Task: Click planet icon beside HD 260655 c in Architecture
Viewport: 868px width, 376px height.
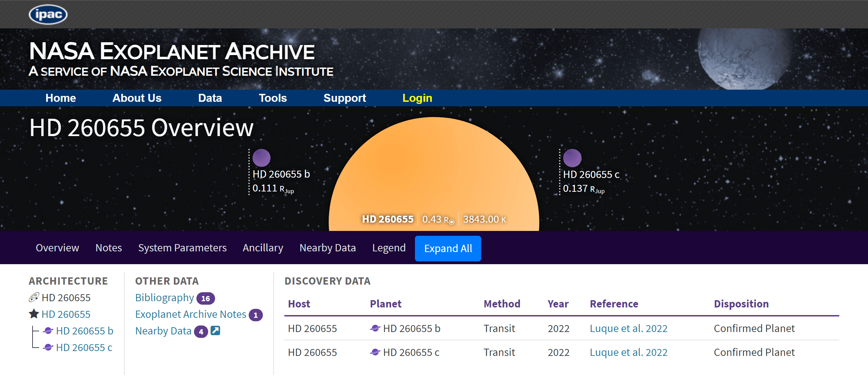Action: click(x=48, y=347)
